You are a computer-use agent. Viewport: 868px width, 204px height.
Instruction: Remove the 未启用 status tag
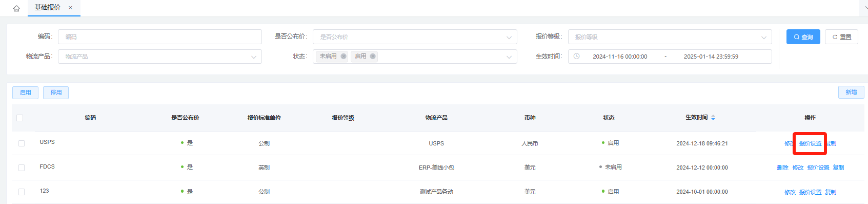coord(344,57)
